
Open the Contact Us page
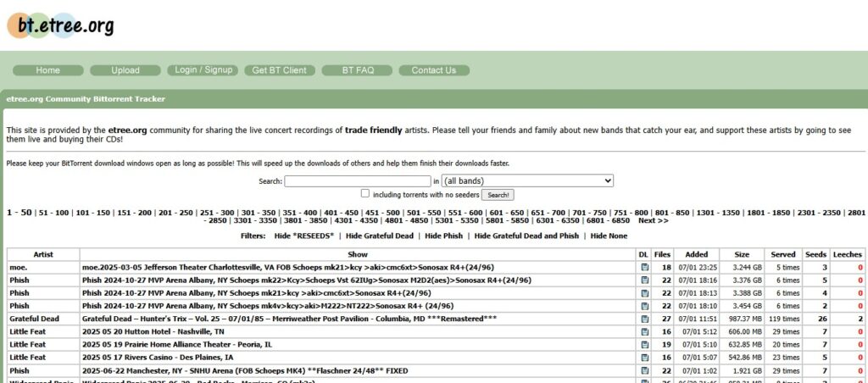[434, 70]
